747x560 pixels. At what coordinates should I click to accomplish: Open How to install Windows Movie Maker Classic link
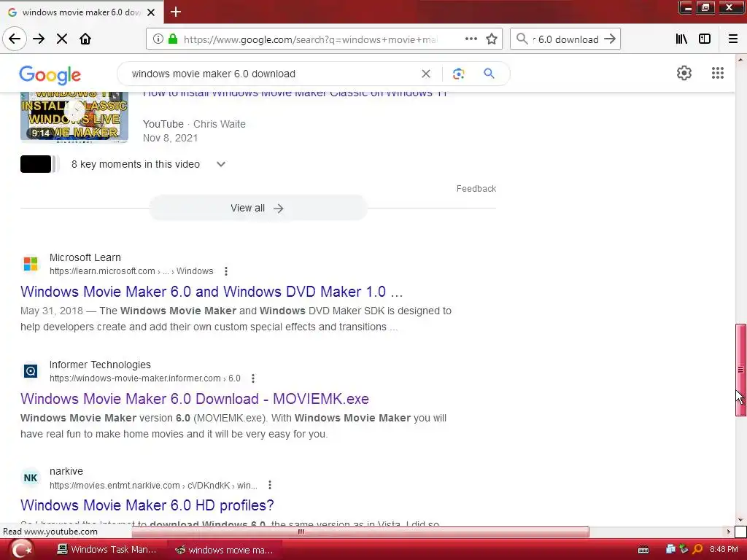tap(295, 94)
